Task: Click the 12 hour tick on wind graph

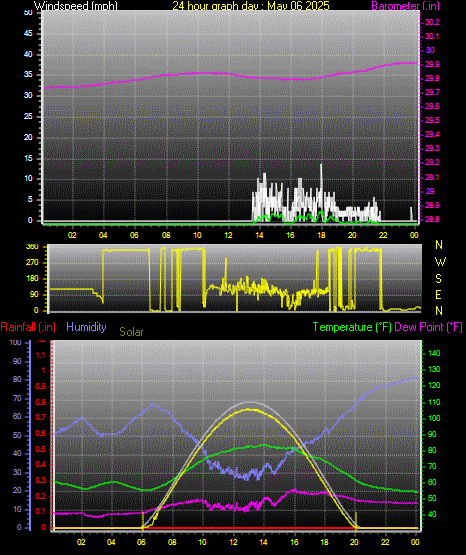Action: [229, 235]
